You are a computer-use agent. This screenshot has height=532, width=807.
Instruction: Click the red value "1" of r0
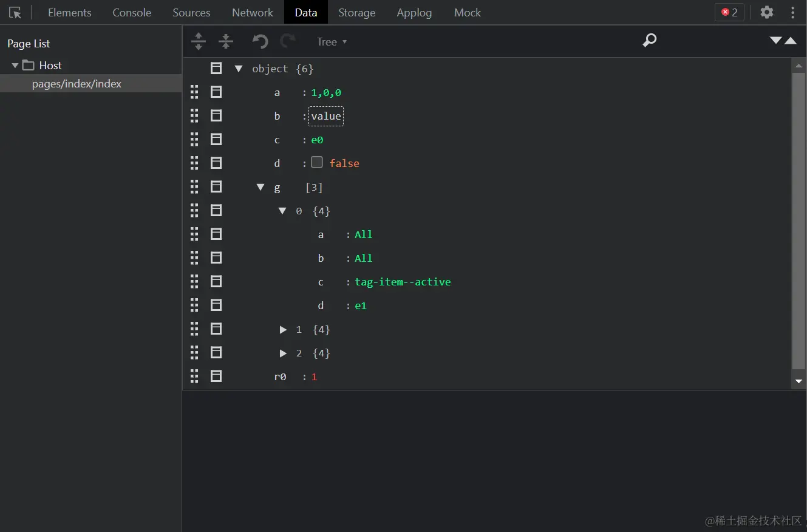coord(314,377)
